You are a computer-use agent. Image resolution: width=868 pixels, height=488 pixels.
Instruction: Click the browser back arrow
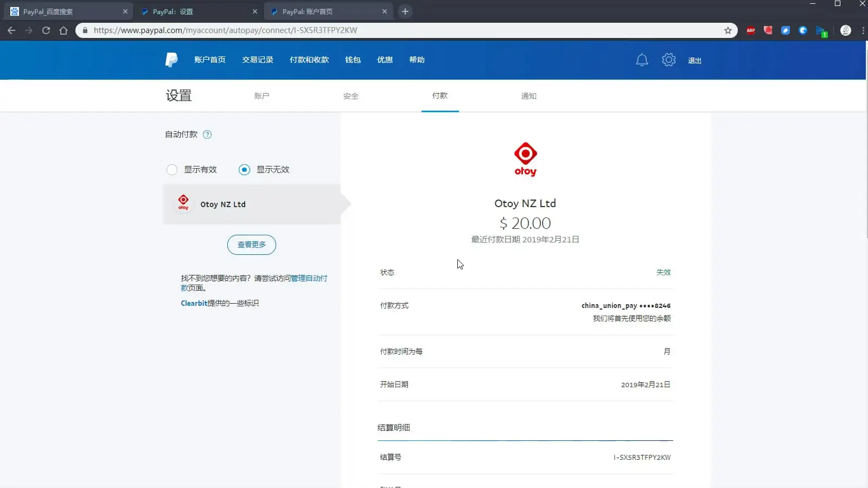[x=11, y=30]
